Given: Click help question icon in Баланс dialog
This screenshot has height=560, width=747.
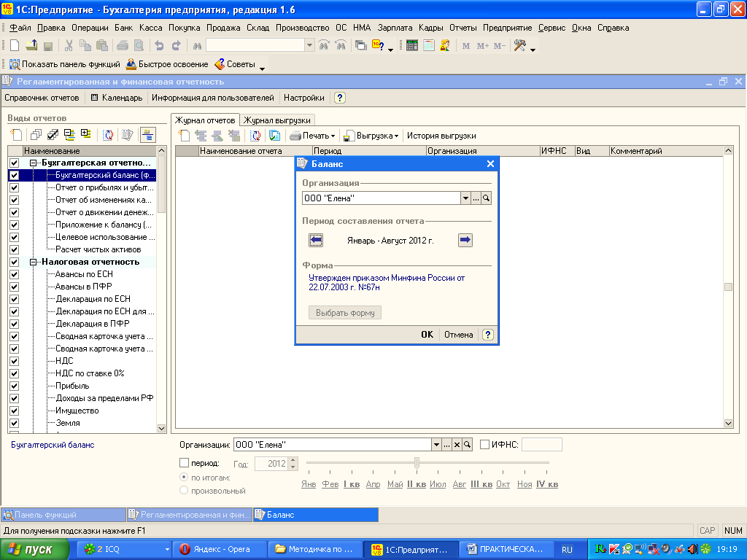Looking at the screenshot, I should [487, 335].
